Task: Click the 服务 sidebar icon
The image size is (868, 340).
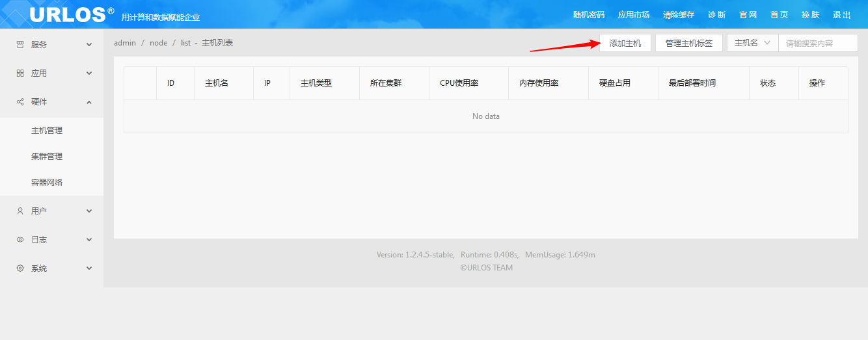Action: (x=20, y=45)
